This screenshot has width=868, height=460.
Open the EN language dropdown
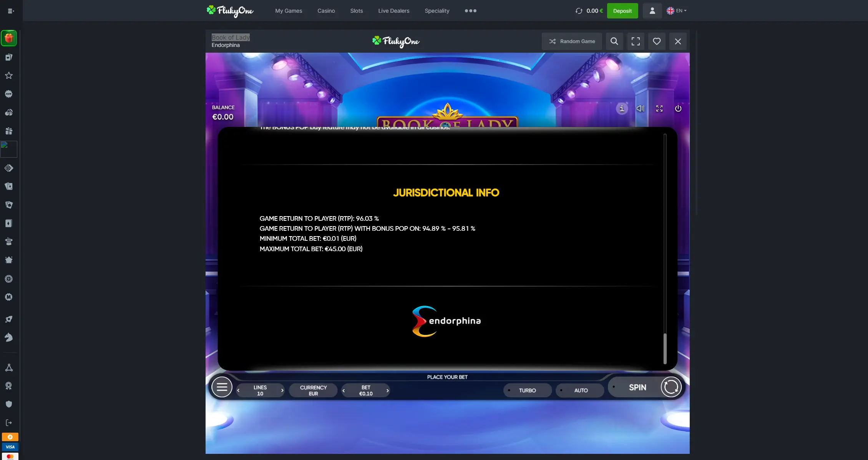tap(677, 11)
